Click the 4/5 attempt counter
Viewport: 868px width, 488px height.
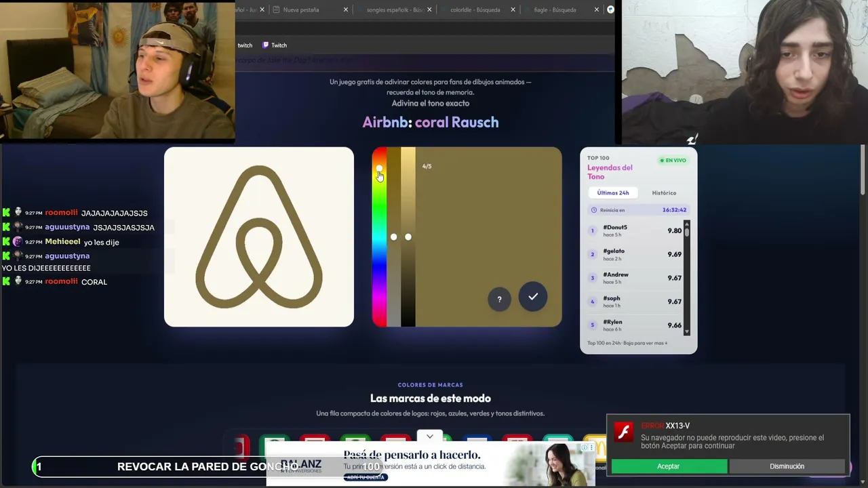click(x=427, y=166)
